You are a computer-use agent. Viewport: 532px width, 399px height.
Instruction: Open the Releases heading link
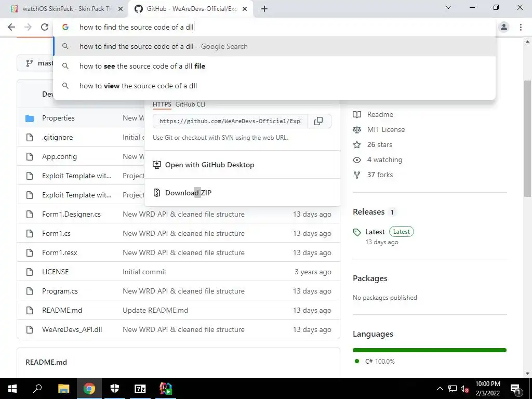pyautogui.click(x=369, y=212)
